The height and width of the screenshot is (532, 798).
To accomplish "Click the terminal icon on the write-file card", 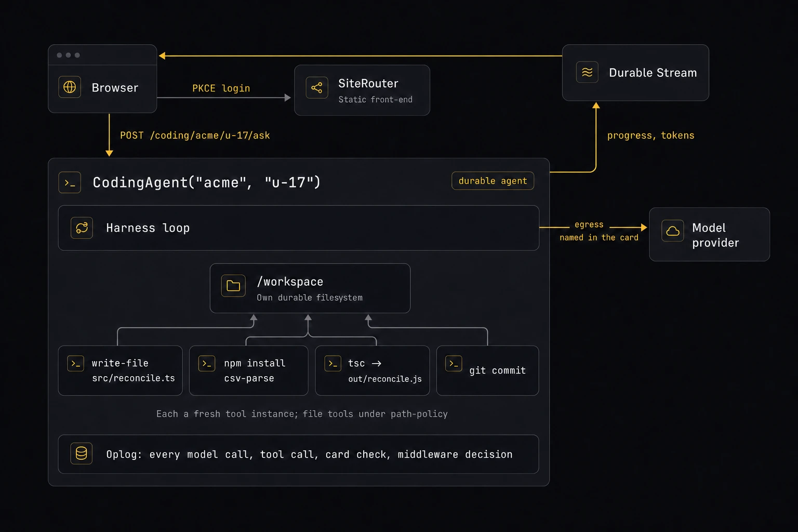I will coord(76,363).
